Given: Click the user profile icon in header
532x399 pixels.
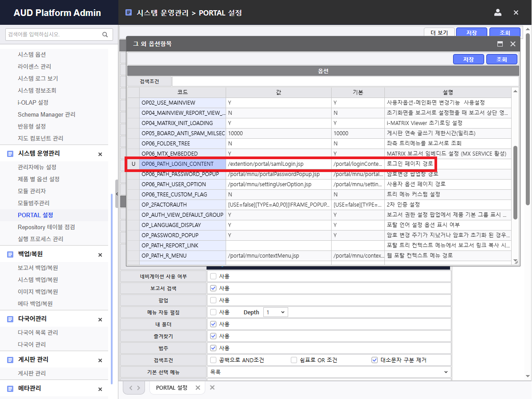Looking at the screenshot, I should tap(498, 13).
